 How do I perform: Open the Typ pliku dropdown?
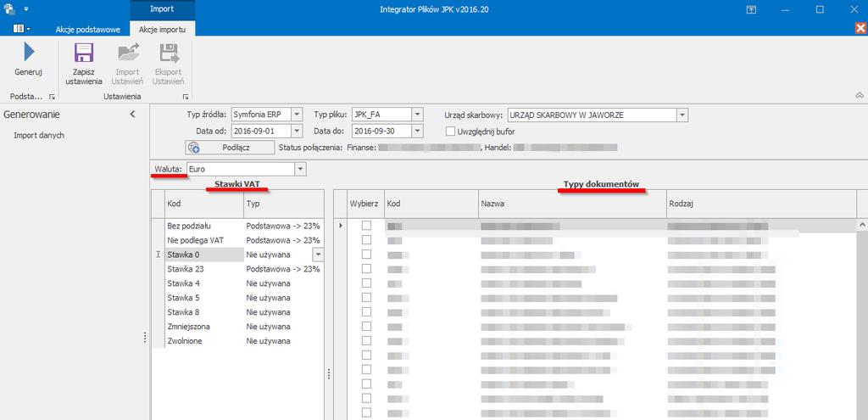[417, 115]
